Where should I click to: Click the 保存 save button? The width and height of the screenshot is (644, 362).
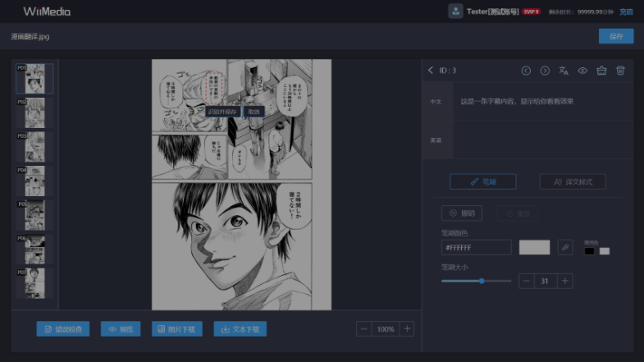[615, 36]
